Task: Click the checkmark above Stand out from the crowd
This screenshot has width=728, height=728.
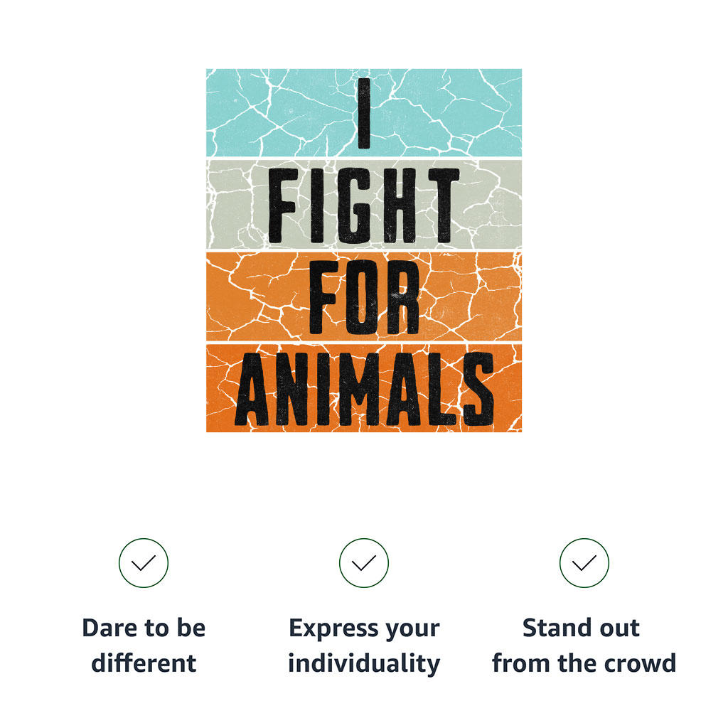Action: pyautogui.click(x=584, y=563)
